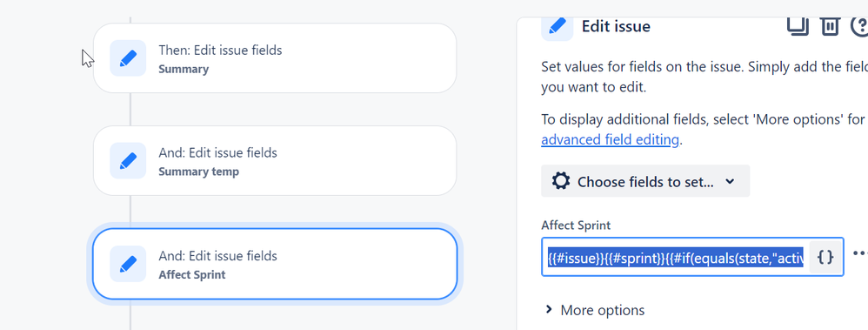Click the pencil icon in the Summary step

(x=128, y=58)
